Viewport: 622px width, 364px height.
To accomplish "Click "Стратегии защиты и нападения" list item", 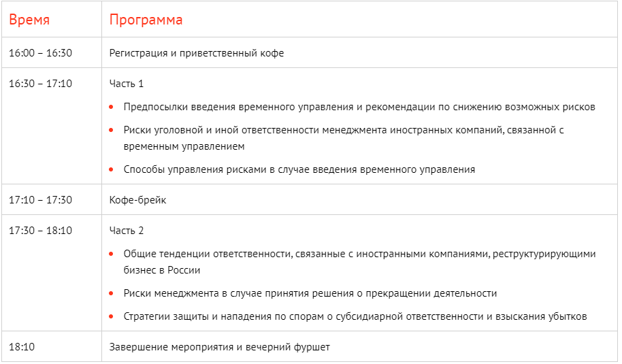I will click(x=355, y=316).
